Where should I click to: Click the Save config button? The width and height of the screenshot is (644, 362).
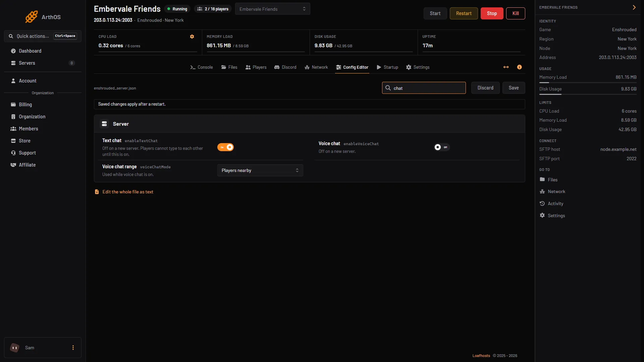[514, 88]
